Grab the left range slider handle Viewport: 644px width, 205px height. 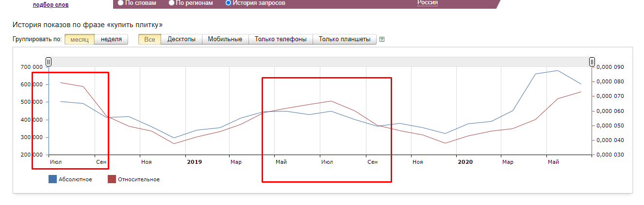click(49, 62)
